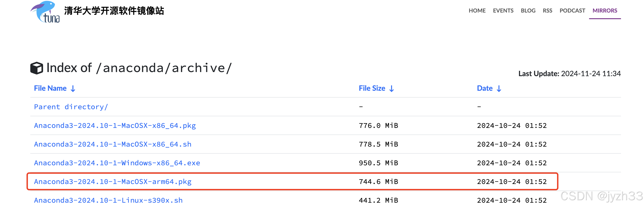The image size is (644, 207).
Task: Open the RSS navigation link
Action: coord(547,10)
